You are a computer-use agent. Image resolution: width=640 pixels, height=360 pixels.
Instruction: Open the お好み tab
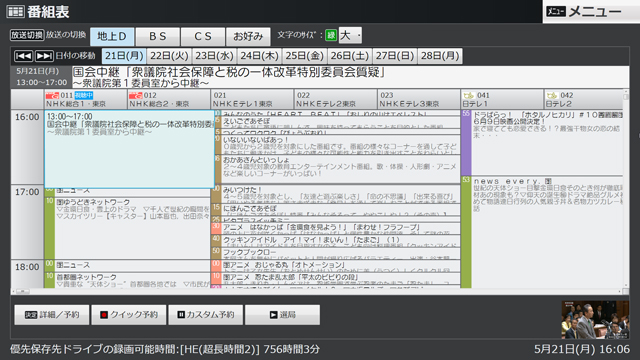(248, 37)
